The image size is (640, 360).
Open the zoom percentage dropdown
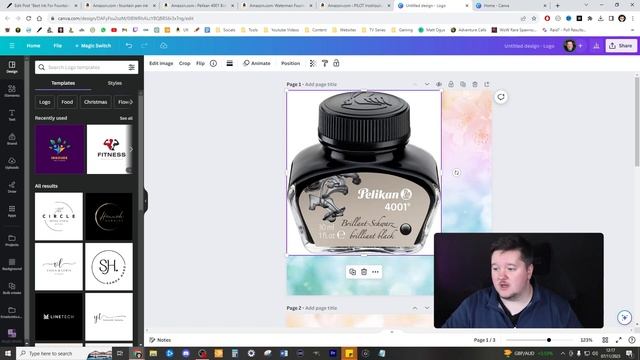(586, 340)
